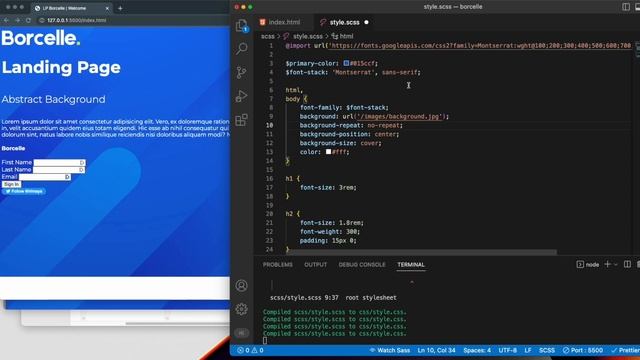Reload the browser page
Screen dimensions: 640x360
click(28, 20)
